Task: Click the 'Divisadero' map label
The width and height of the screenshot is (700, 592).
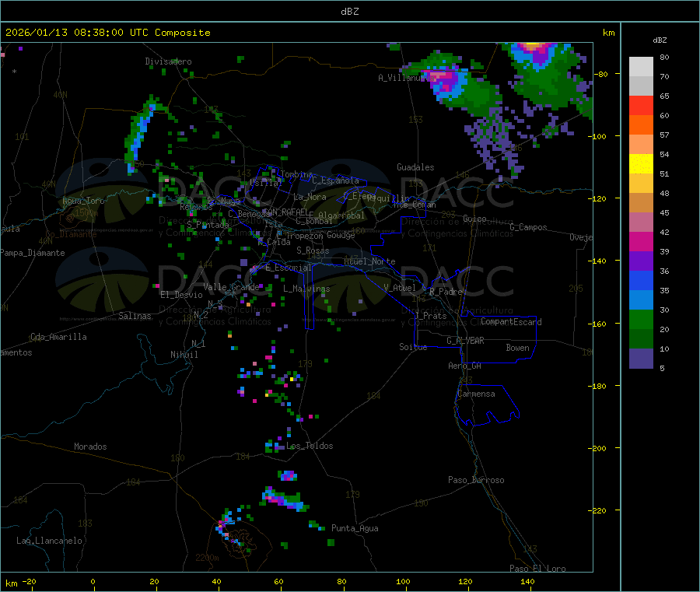Action: tap(168, 61)
